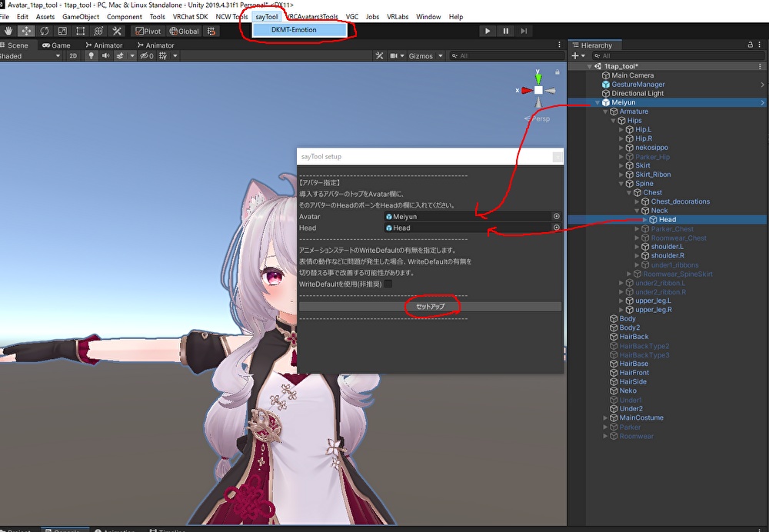The image size is (769, 532).
Task: Open the custom editor tools wrench icon
Action: click(x=117, y=31)
